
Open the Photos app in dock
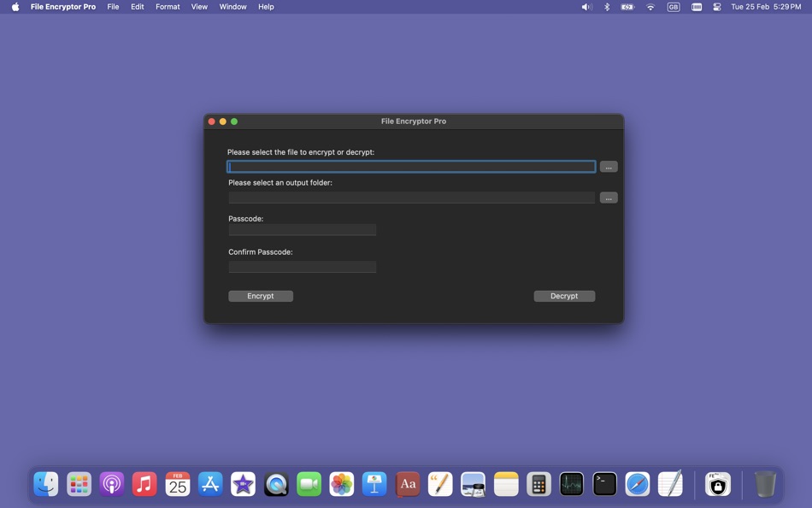click(342, 484)
